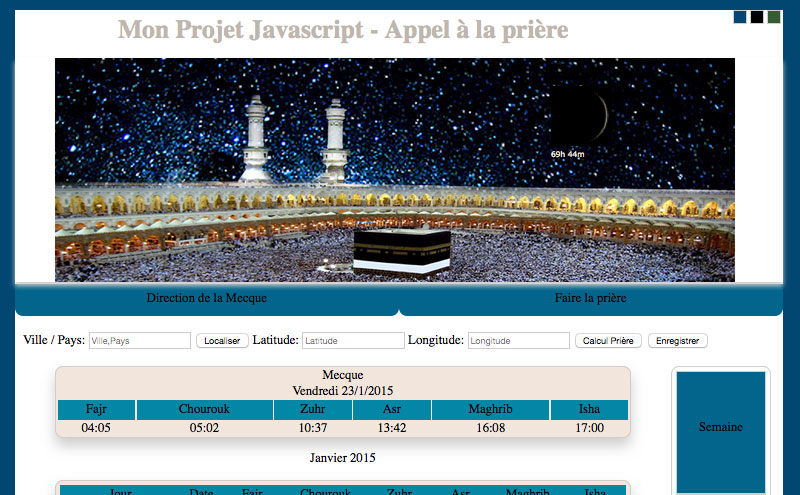
Task: Click the Enregistrer button
Action: (678, 340)
